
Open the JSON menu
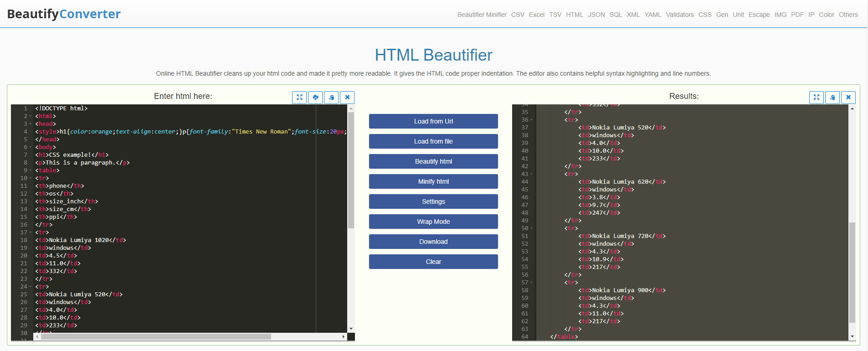coord(596,15)
